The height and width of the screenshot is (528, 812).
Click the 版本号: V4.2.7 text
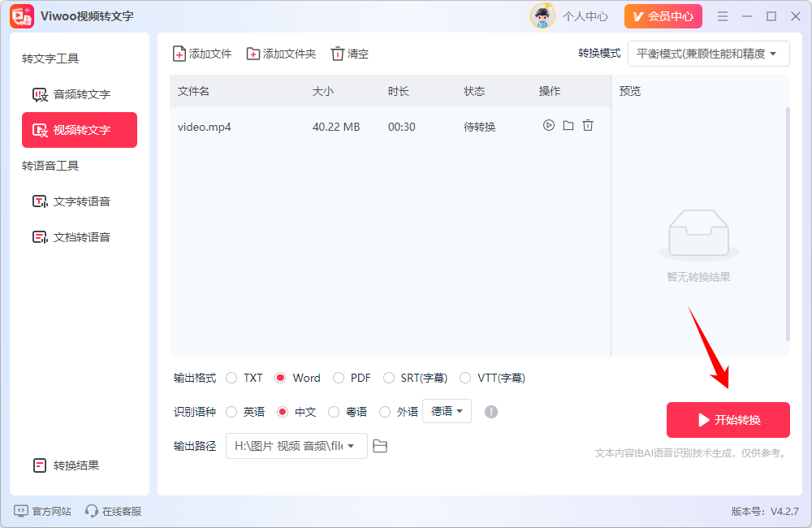765,512
